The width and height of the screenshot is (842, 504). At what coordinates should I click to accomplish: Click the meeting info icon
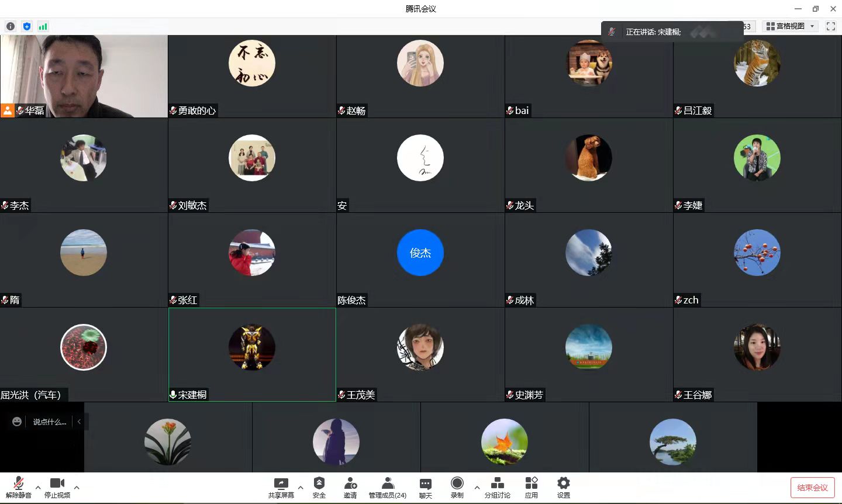point(11,26)
